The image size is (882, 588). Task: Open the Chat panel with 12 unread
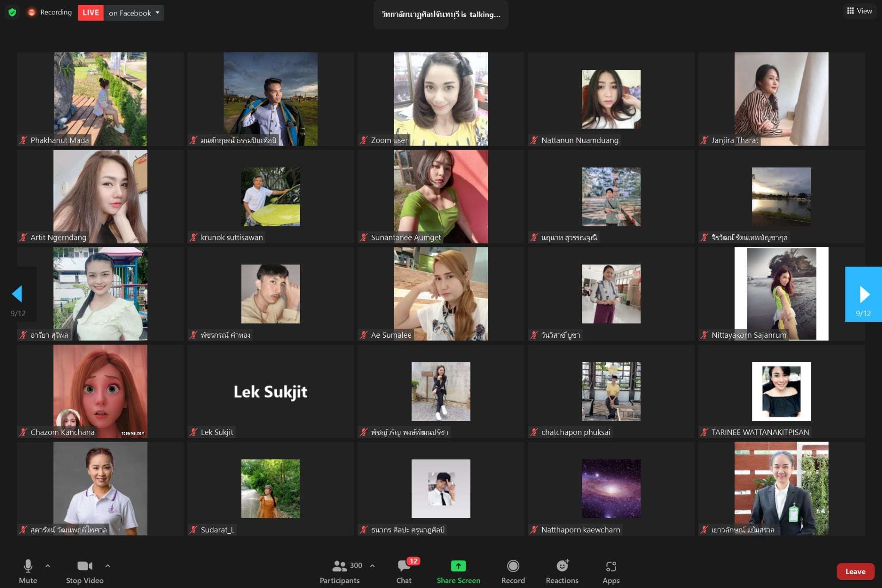(x=404, y=566)
